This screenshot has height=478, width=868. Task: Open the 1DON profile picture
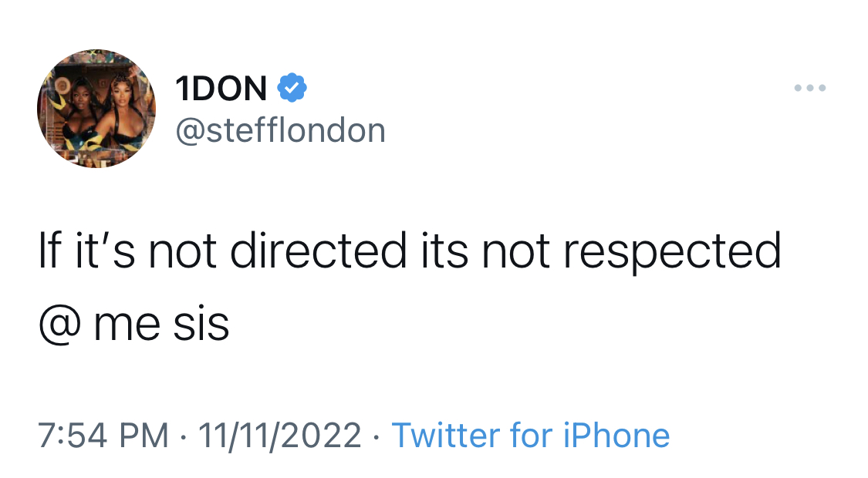(96, 109)
